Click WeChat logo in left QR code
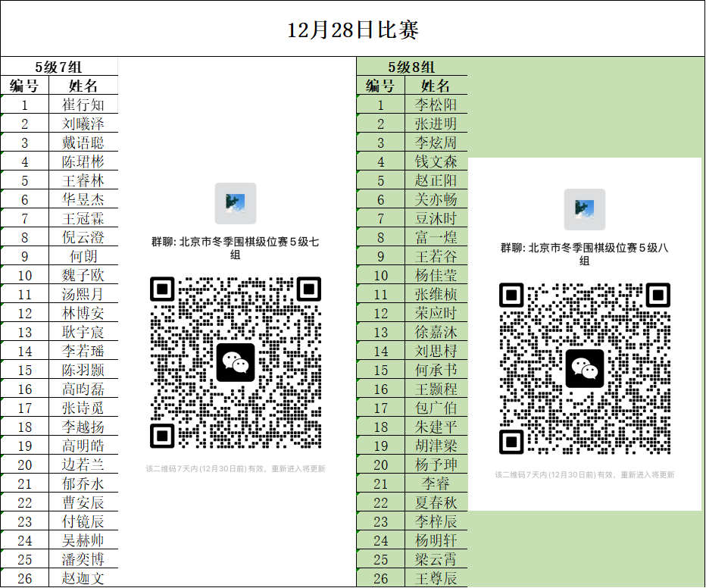The height and width of the screenshot is (588, 706). (x=235, y=362)
